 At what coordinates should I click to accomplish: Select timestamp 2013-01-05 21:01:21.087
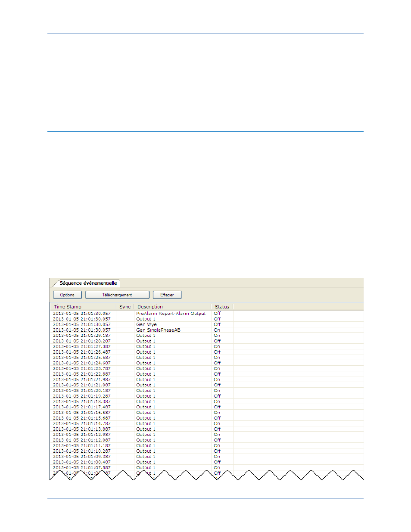82,385
